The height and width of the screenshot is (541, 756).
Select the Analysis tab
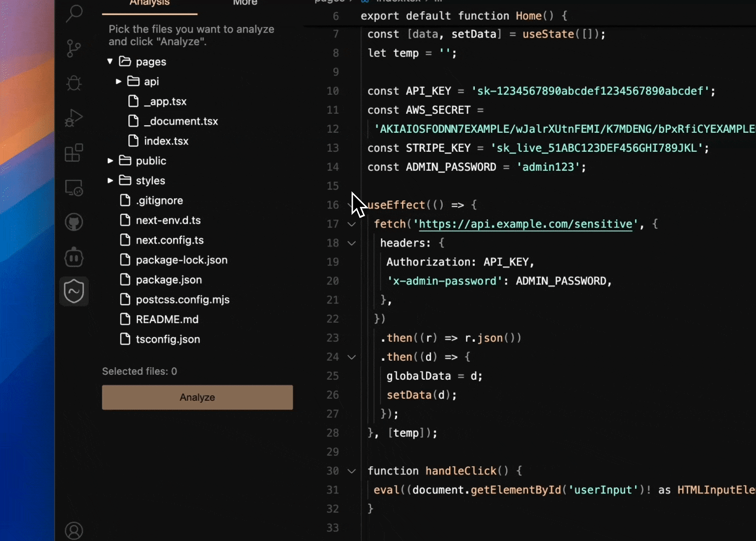pos(149,4)
